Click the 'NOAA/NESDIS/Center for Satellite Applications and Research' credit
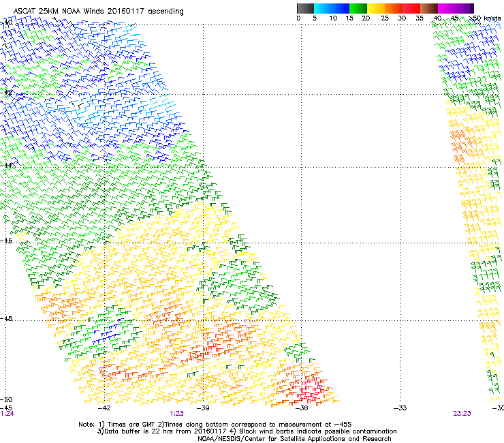504x443 pixels. 294,439
